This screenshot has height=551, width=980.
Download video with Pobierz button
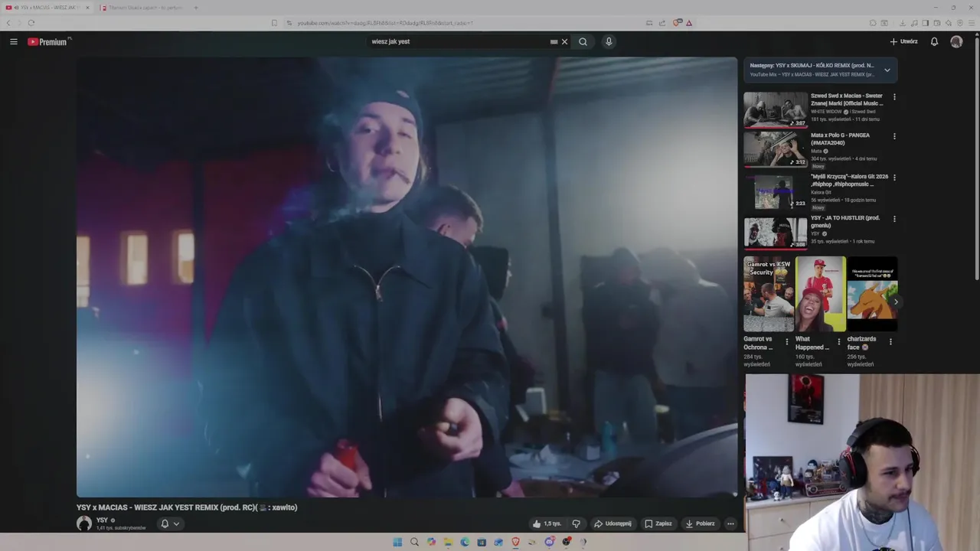700,523
